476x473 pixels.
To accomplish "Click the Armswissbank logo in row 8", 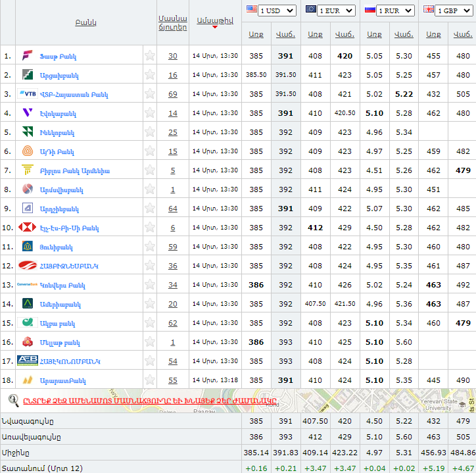I will (28, 189).
